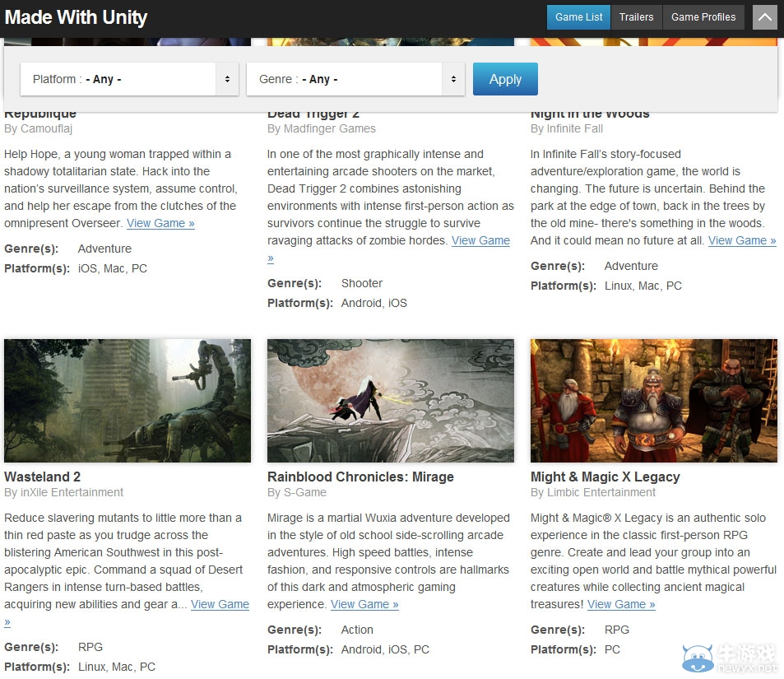Viewport: 784px width, 679px height.
Task: Click the 'By Camouflaj' developer text
Action: (x=38, y=128)
